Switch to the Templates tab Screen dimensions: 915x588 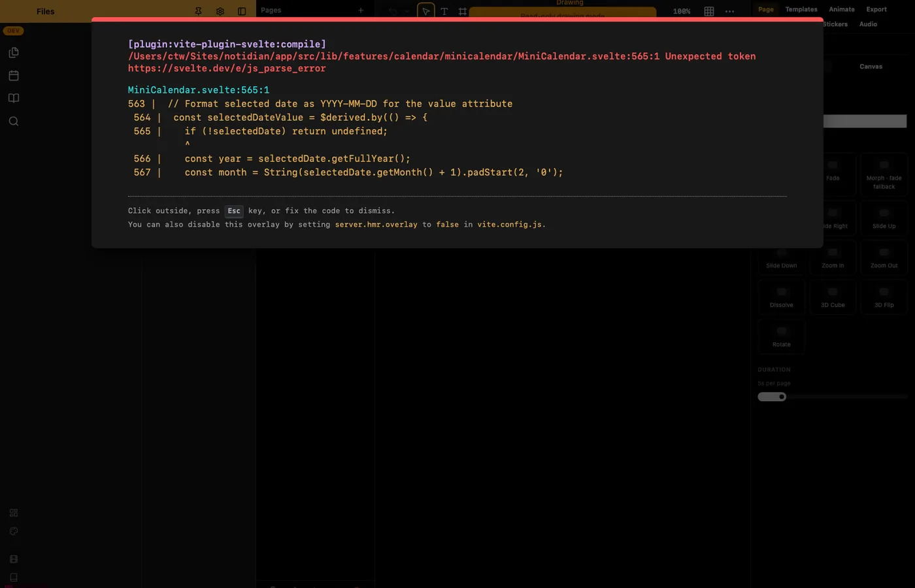801,9
